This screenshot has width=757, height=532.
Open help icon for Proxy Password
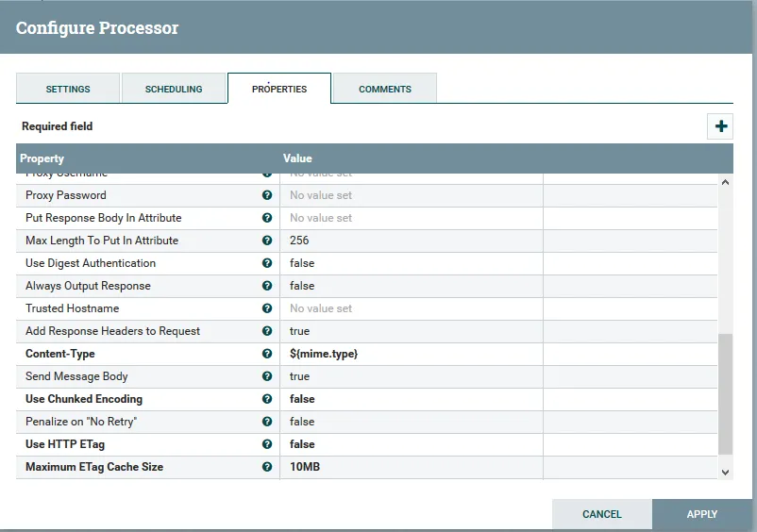pos(267,195)
